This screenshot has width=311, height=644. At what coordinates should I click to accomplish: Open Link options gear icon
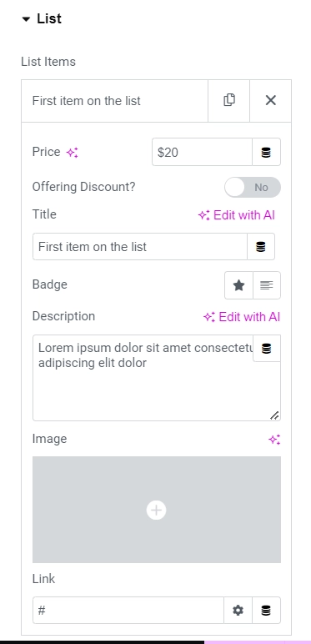[238, 611]
